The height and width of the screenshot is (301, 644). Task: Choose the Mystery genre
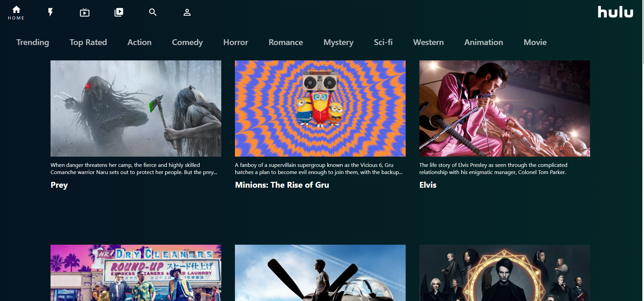coord(338,42)
